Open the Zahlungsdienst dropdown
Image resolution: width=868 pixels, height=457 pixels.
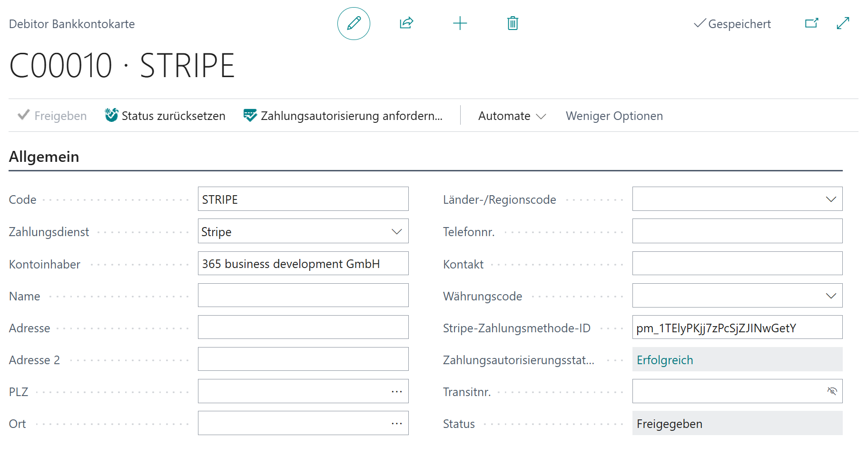pyautogui.click(x=396, y=232)
